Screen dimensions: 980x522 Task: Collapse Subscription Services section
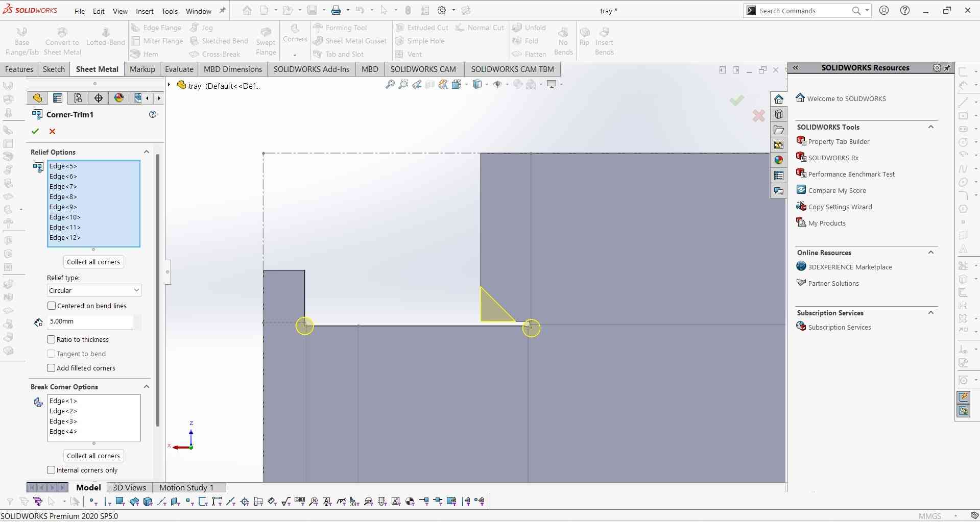(931, 313)
